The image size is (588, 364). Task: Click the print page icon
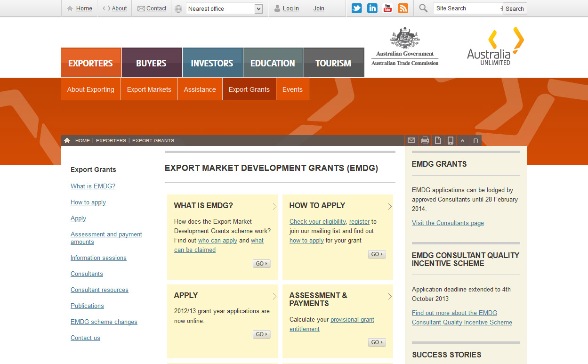pos(425,140)
